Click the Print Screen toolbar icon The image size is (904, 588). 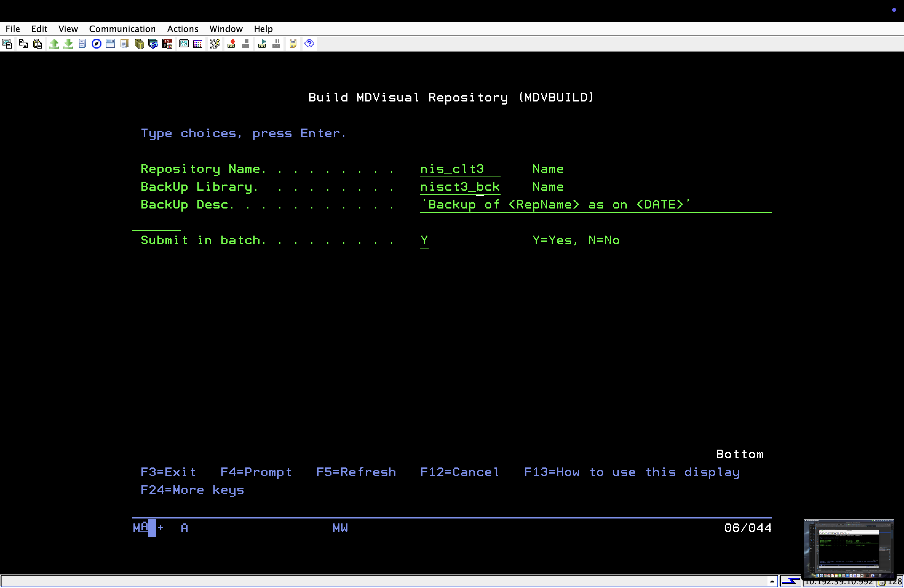(7, 44)
